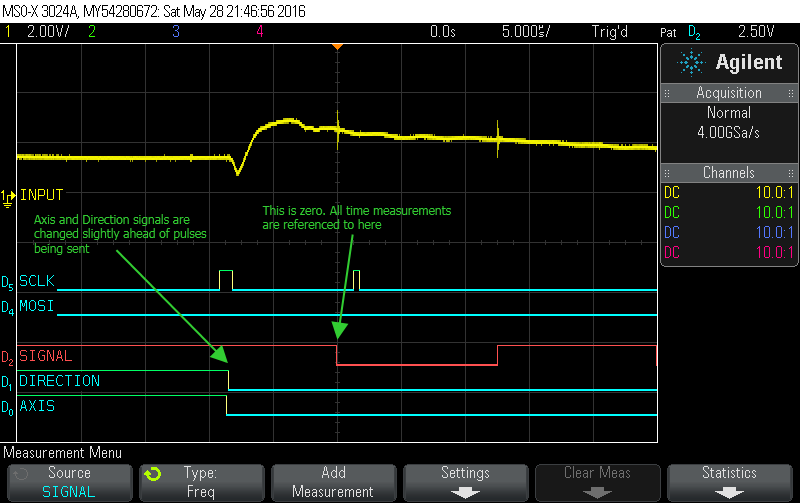This screenshot has width=800, height=503.
Task: Click the orange trigger position marker
Action: tap(338, 46)
